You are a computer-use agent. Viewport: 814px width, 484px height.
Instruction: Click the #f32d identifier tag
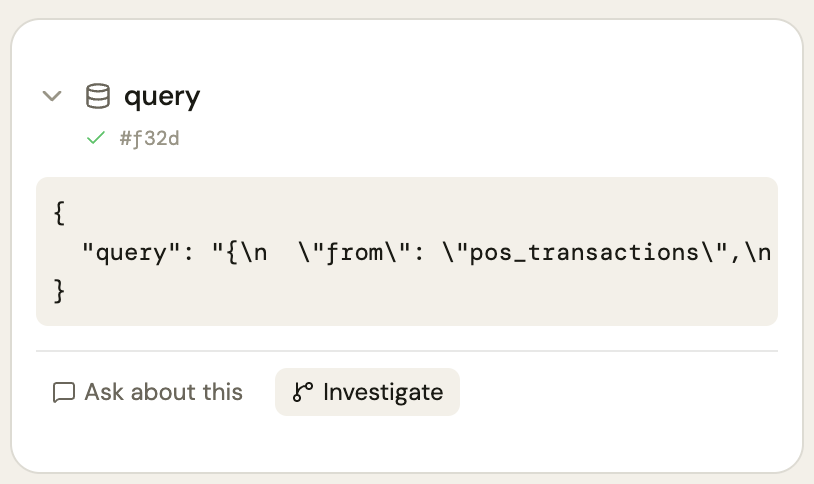pos(149,139)
